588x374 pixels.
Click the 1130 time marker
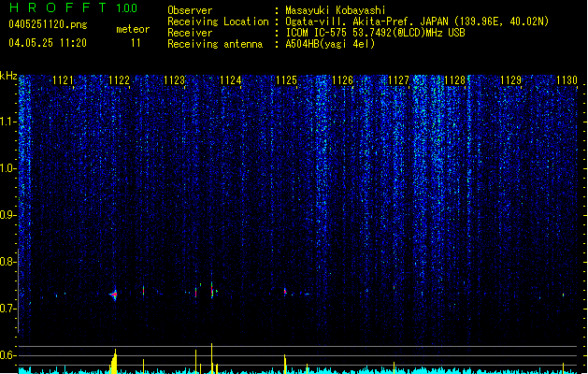pyautogui.click(x=567, y=80)
